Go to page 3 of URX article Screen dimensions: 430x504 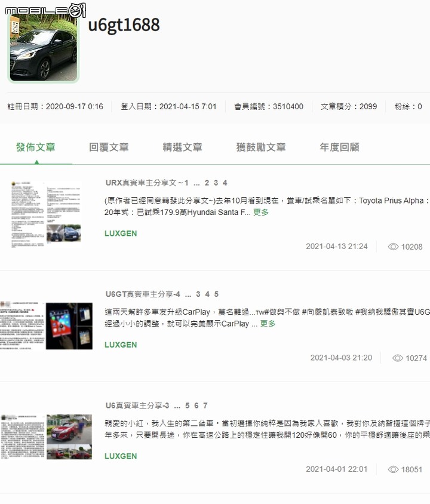[x=216, y=183]
